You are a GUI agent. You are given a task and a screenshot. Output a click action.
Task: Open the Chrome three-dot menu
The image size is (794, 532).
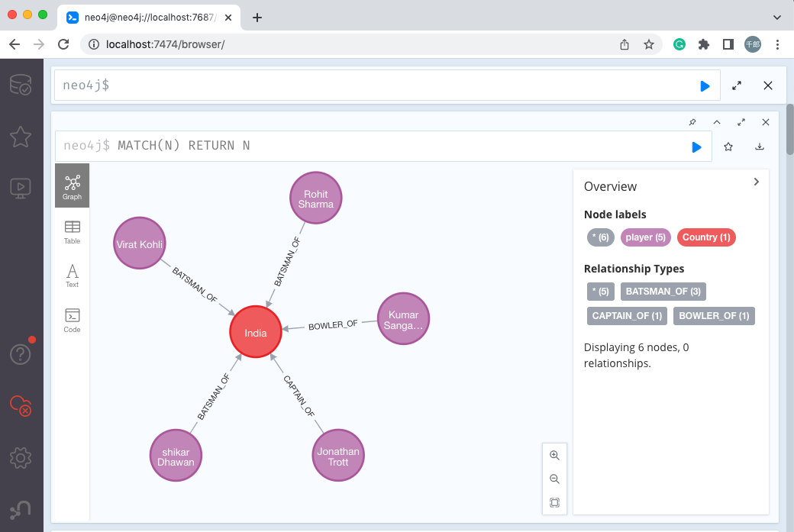tap(777, 44)
